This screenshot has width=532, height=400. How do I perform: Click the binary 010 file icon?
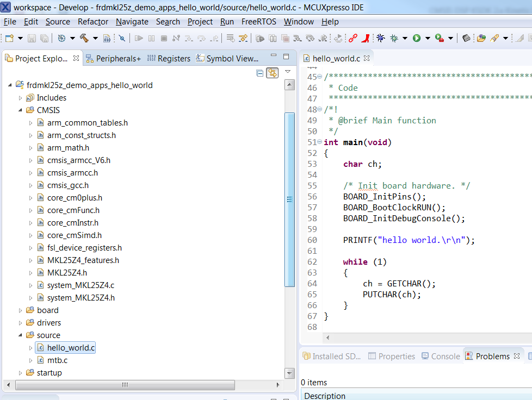coord(107,38)
